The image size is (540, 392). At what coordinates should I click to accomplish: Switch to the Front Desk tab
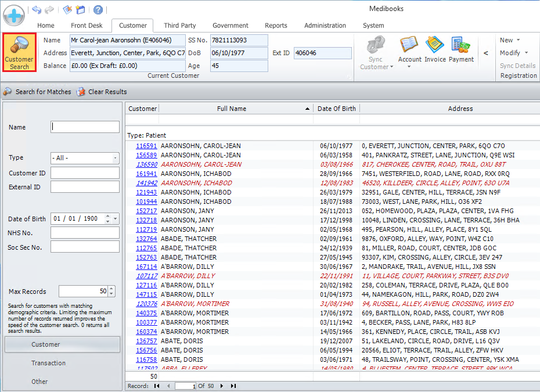tap(87, 26)
